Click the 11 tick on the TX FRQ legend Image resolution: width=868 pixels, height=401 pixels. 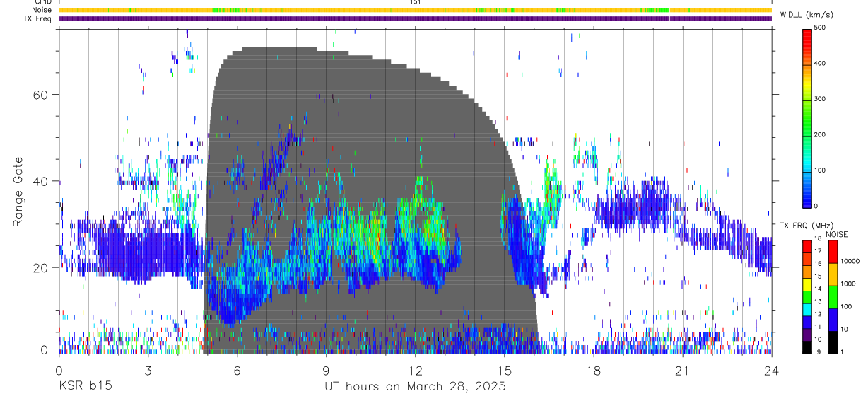817,327
